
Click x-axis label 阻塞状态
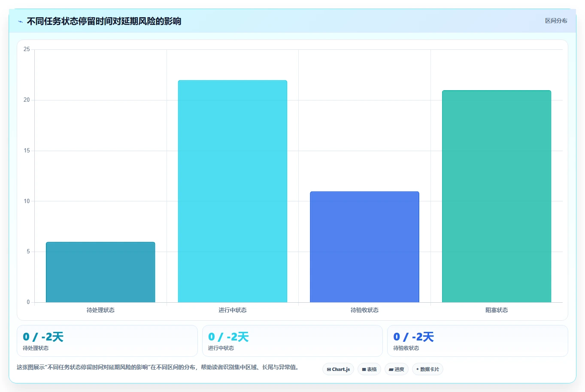pyautogui.click(x=497, y=310)
